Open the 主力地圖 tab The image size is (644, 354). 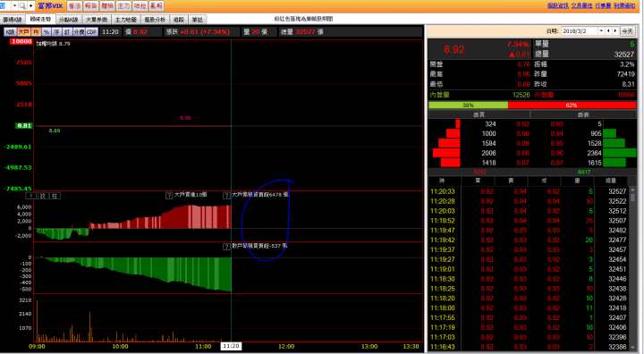(x=126, y=20)
